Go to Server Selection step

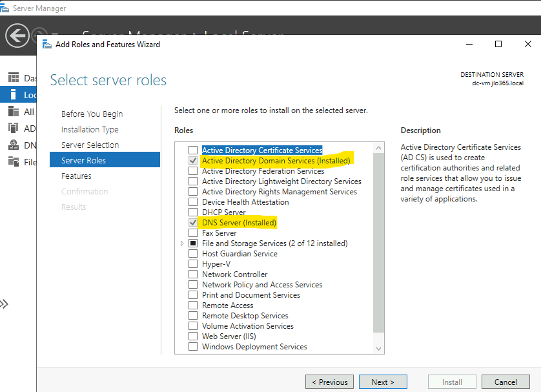(x=90, y=145)
